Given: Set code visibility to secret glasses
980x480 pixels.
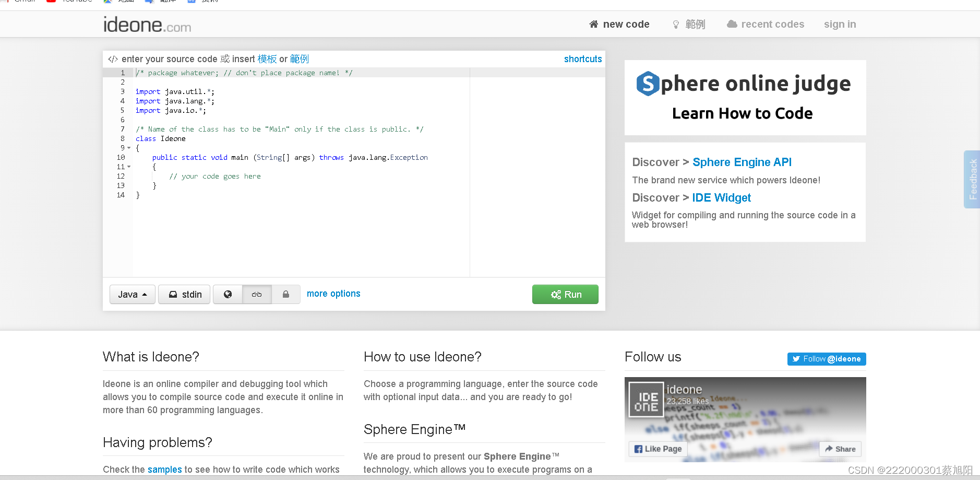Looking at the screenshot, I should (257, 295).
